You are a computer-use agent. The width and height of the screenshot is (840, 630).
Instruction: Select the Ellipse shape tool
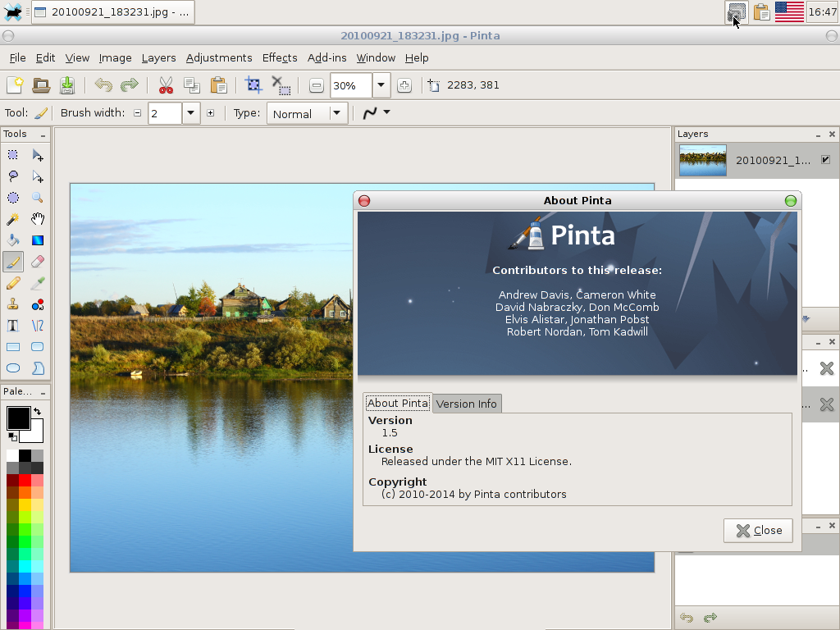[13, 368]
